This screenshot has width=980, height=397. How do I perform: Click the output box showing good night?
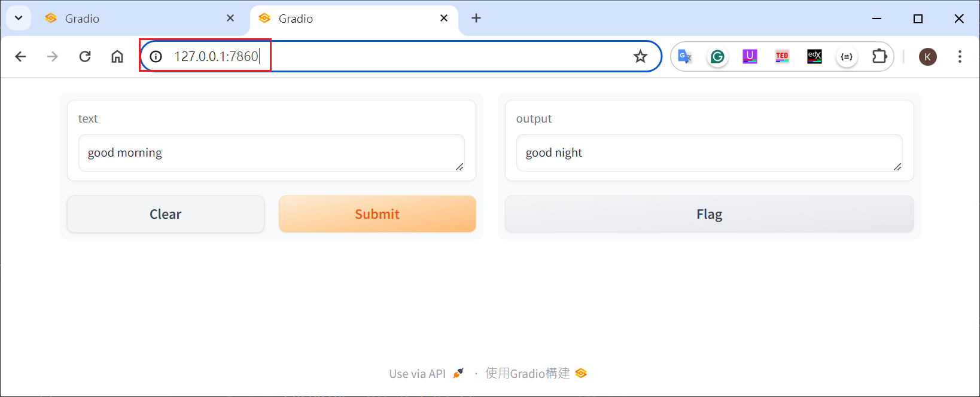coord(709,153)
